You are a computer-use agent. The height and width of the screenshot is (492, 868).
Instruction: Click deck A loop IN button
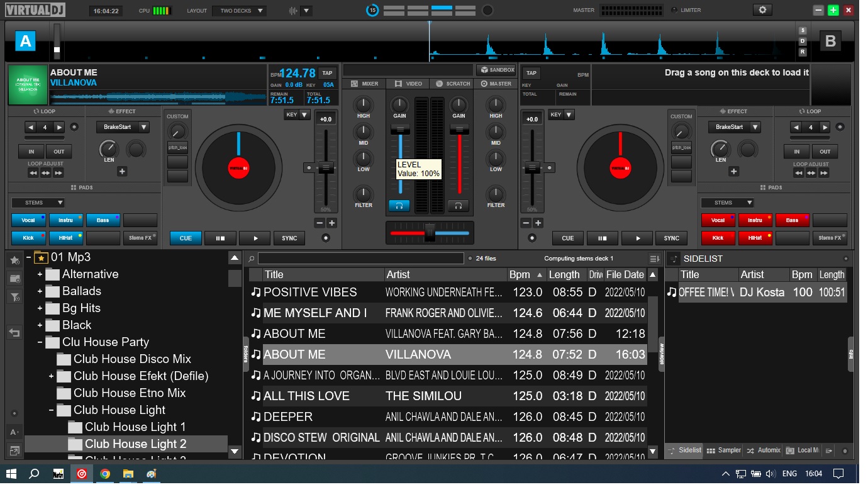[x=31, y=152]
